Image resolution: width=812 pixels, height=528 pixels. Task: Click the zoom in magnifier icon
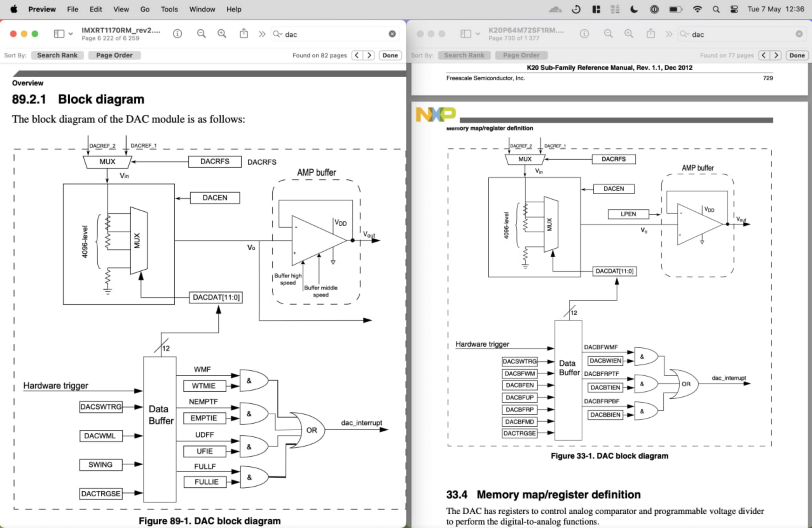[x=222, y=34]
